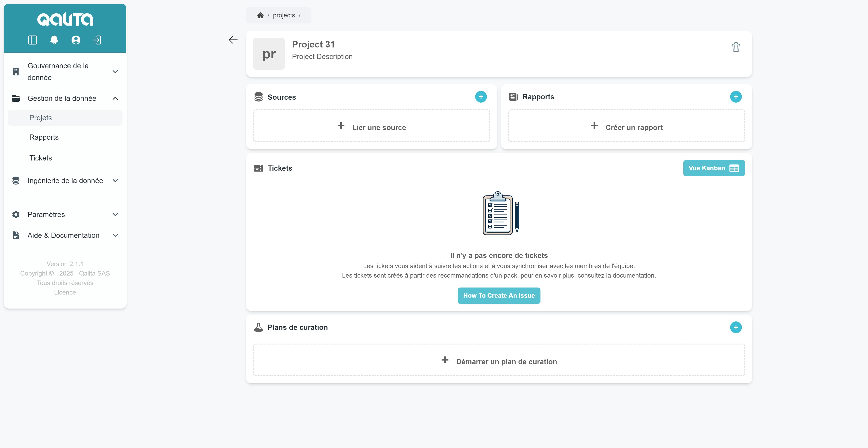The image size is (868, 448).
Task: Add a curation plan with plus circle
Action: coord(736,327)
